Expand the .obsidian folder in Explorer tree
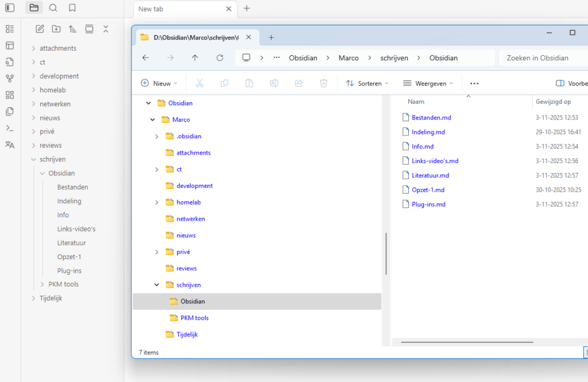Image resolution: width=588 pixels, height=382 pixels. click(157, 136)
